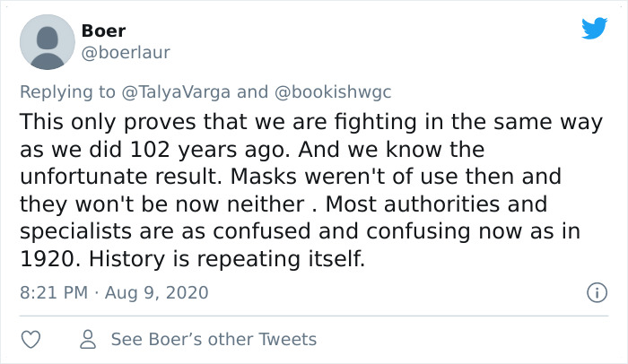Image resolution: width=628 pixels, height=364 pixels.
Task: Visit the @boerlaur handle
Action: click(x=126, y=53)
